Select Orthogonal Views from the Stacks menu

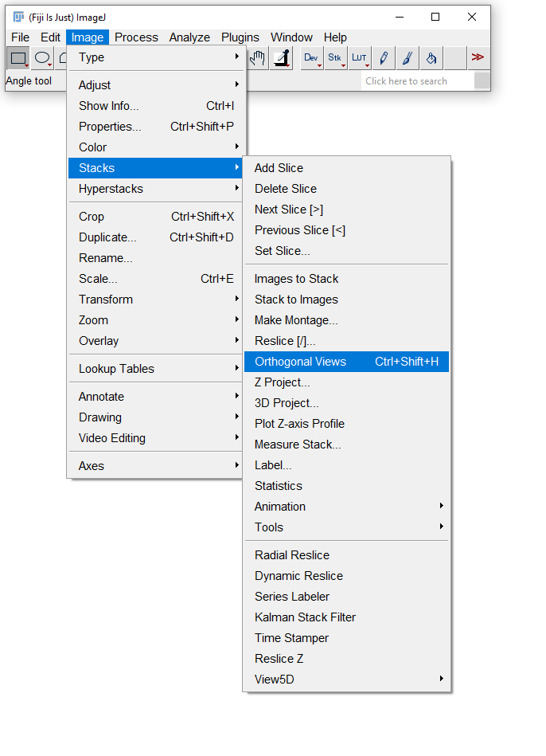(x=302, y=361)
